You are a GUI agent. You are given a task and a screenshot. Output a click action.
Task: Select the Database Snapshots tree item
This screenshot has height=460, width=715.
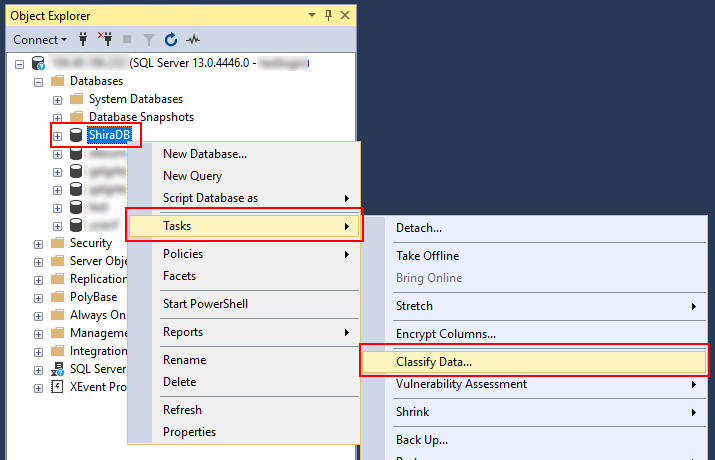point(141,117)
